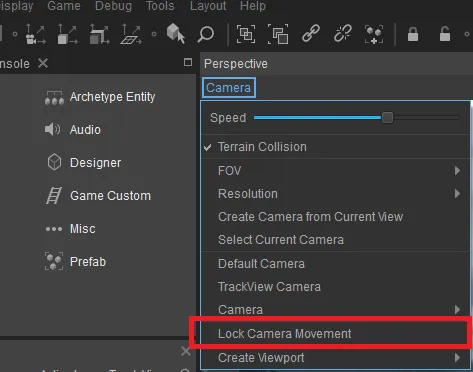Click the magnifier search icon in toolbar

(x=206, y=34)
